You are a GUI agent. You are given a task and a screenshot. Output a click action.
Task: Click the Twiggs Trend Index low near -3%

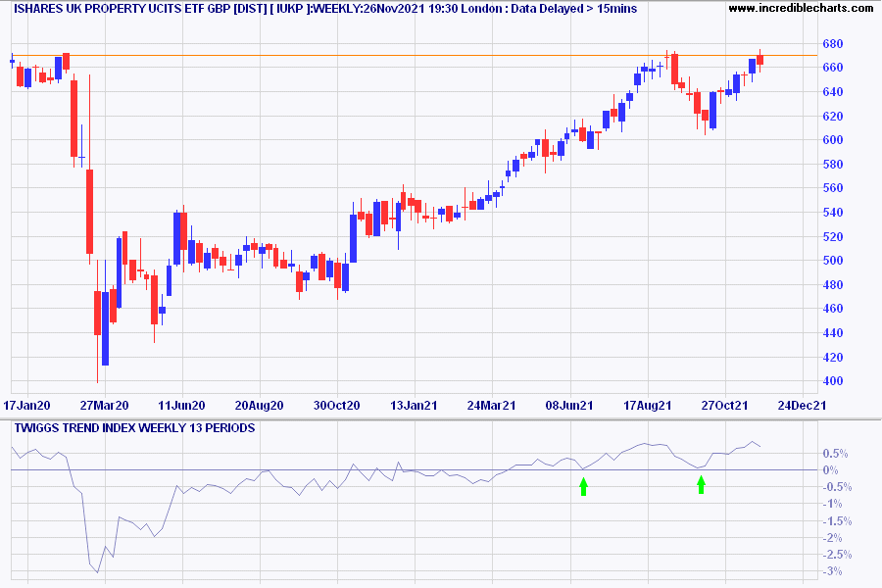pyautogui.click(x=97, y=571)
